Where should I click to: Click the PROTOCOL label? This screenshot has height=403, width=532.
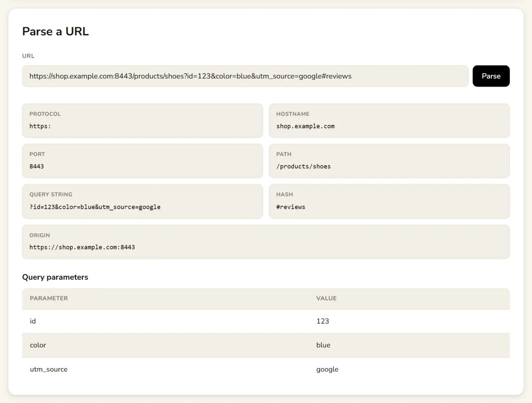tap(45, 114)
